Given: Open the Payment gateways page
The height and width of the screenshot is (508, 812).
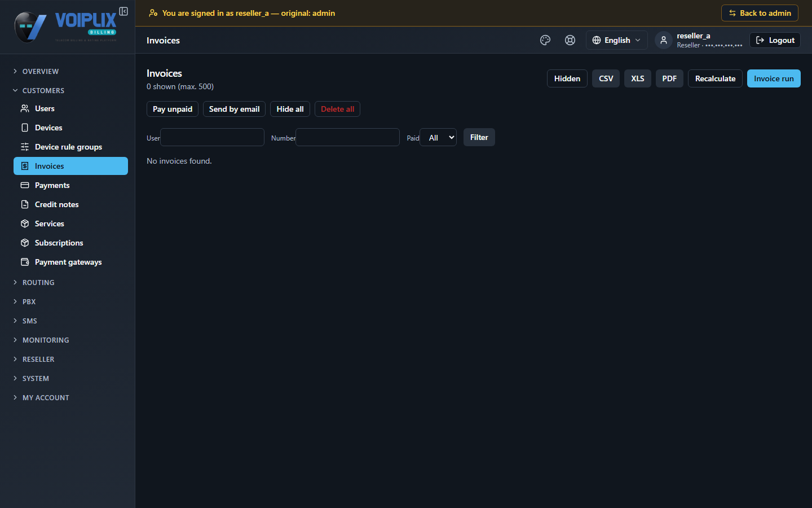Looking at the screenshot, I should point(70,262).
